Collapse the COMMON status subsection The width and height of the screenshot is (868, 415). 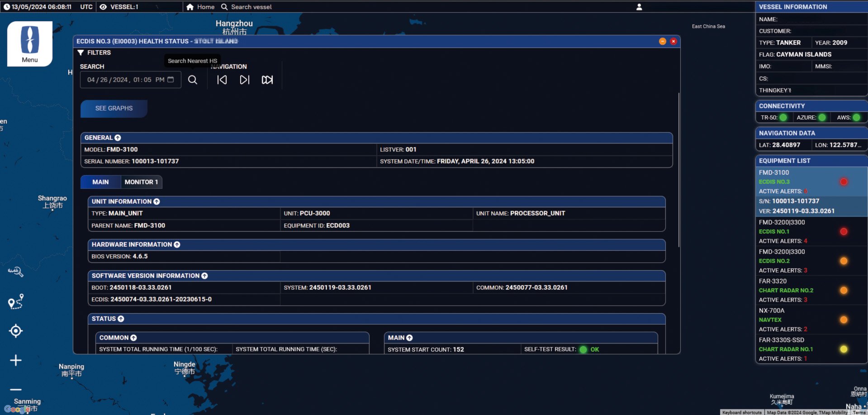pyautogui.click(x=133, y=338)
